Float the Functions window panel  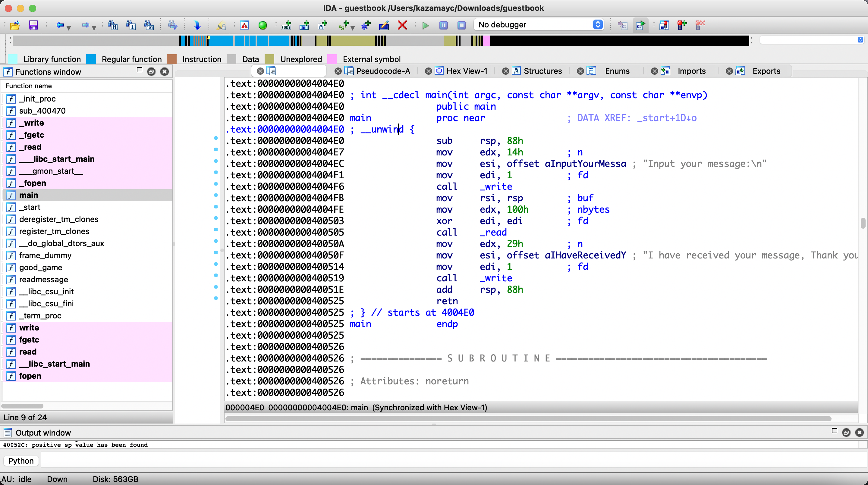click(x=151, y=71)
